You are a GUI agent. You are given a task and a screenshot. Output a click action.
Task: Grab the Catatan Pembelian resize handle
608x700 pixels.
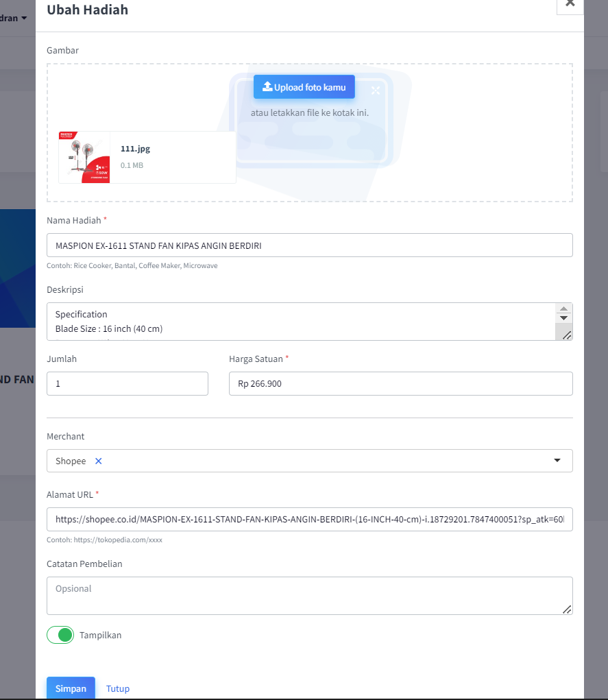566,610
